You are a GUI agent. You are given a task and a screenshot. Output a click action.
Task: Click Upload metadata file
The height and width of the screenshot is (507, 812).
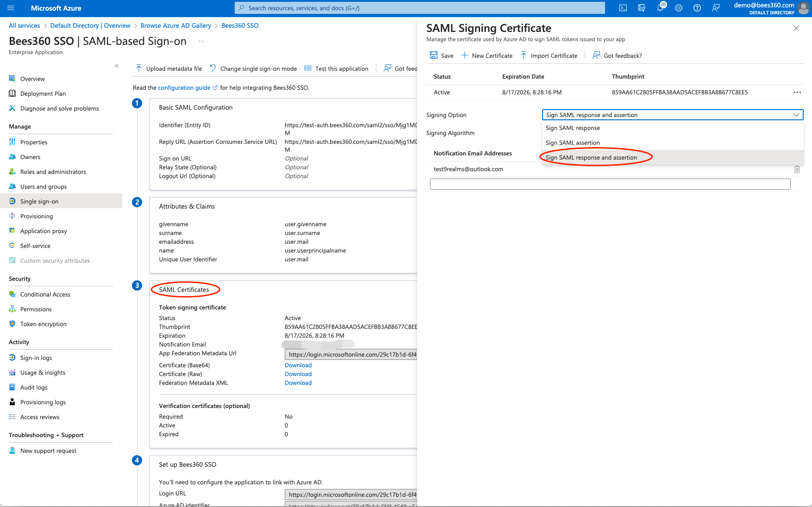[169, 68]
